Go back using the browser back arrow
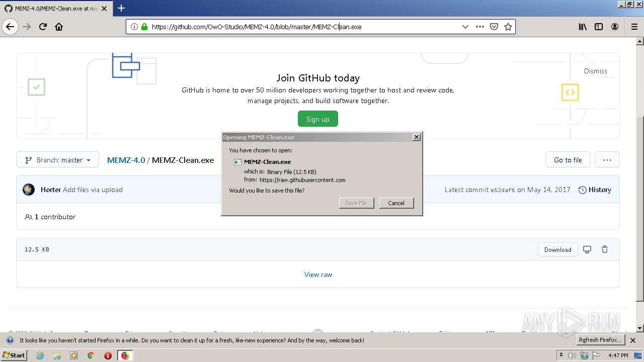 click(x=10, y=27)
